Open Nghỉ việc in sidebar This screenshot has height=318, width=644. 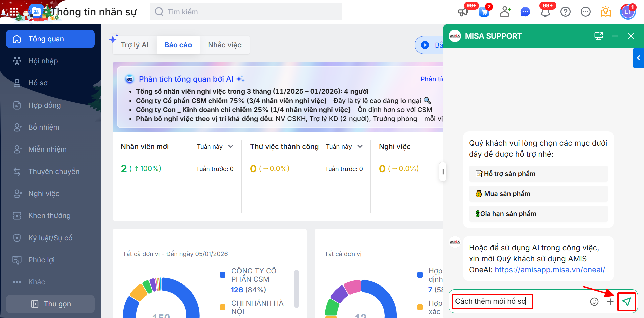point(50,194)
